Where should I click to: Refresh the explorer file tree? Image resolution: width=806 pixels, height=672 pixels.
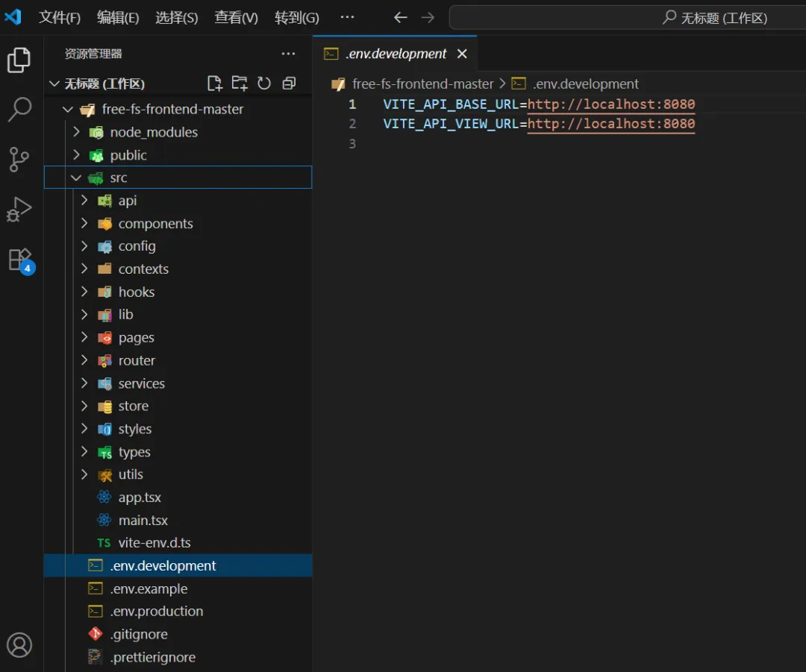(264, 84)
